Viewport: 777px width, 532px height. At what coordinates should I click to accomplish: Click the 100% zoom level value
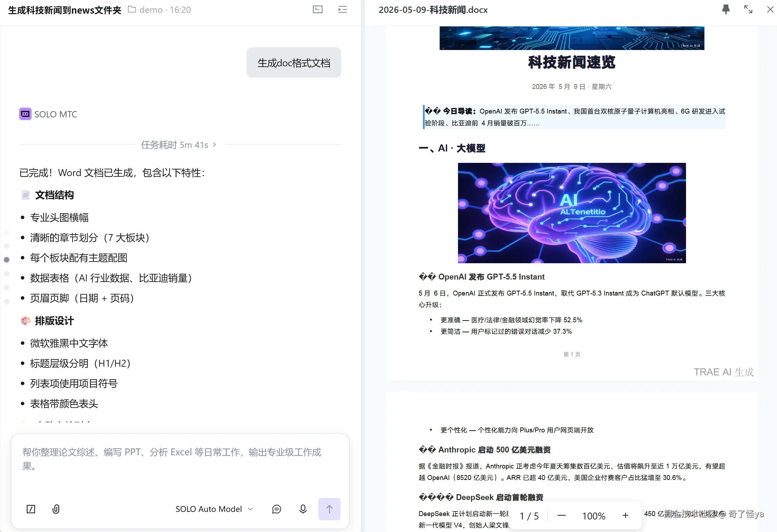(x=594, y=516)
